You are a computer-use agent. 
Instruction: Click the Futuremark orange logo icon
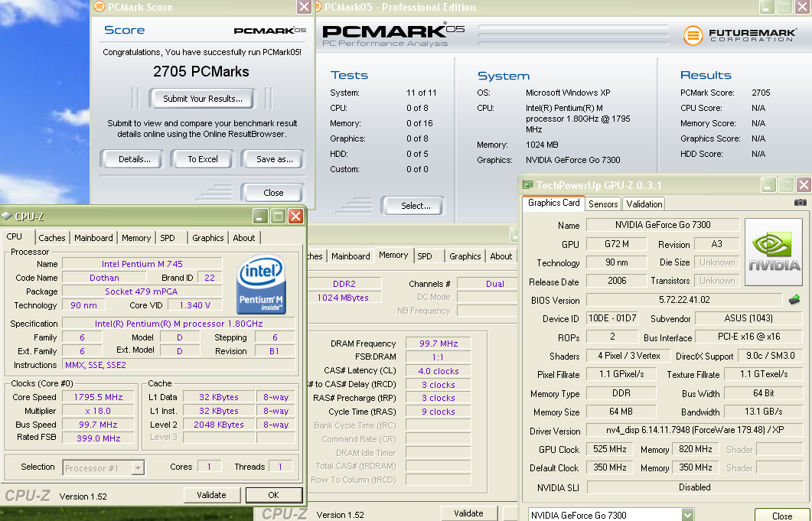click(693, 35)
